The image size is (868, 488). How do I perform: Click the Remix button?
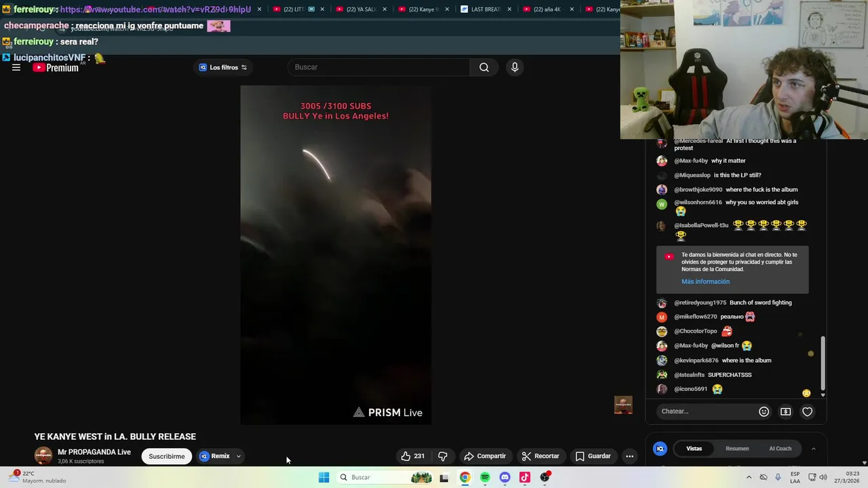click(215, 456)
